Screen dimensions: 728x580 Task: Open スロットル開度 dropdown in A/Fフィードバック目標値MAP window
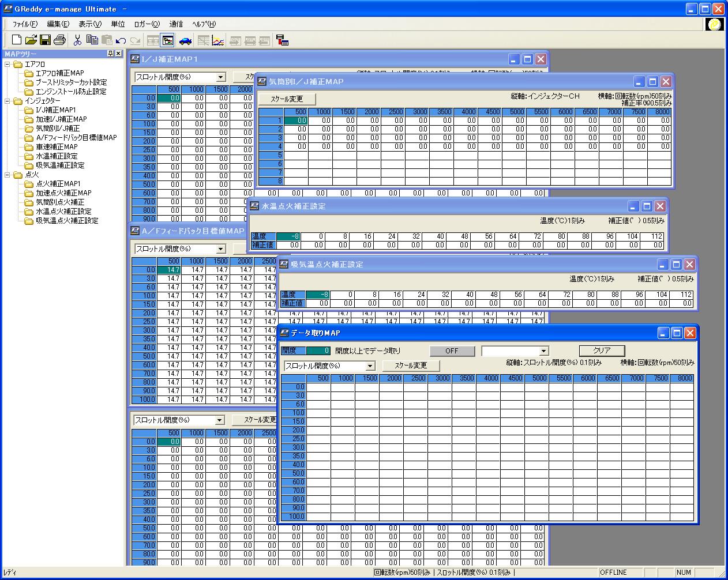coord(220,249)
